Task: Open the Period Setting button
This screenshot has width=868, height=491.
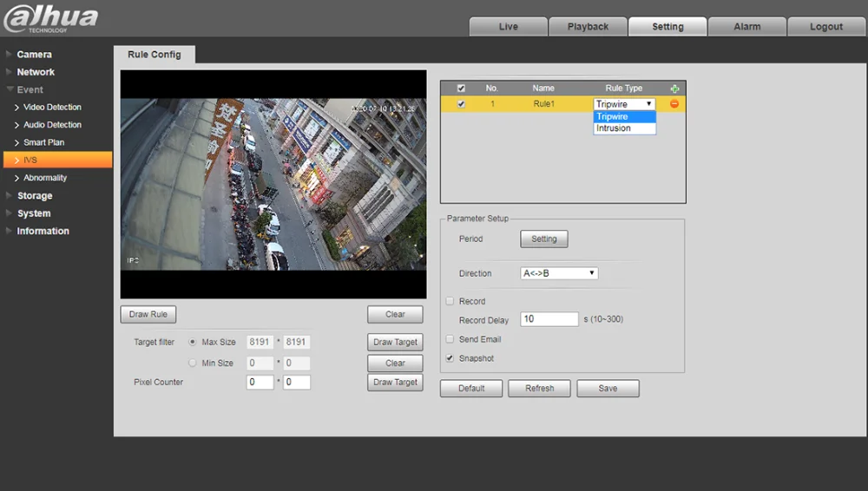Action: pyautogui.click(x=543, y=239)
